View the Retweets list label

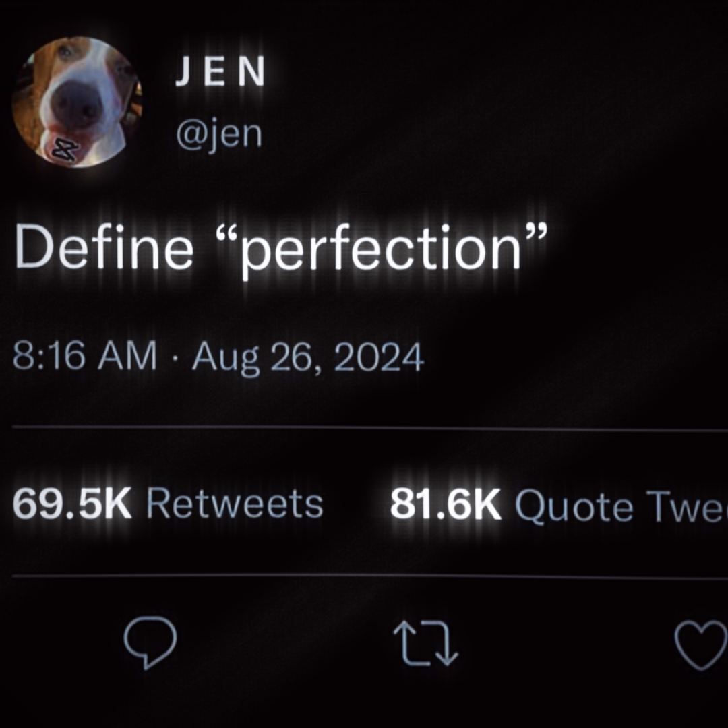(235, 504)
